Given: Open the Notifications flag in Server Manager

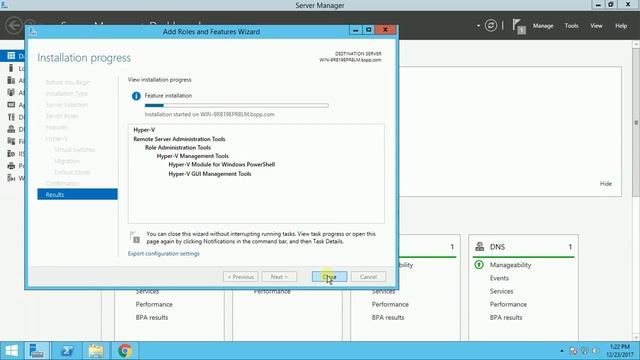Looking at the screenshot, I should pos(518,27).
